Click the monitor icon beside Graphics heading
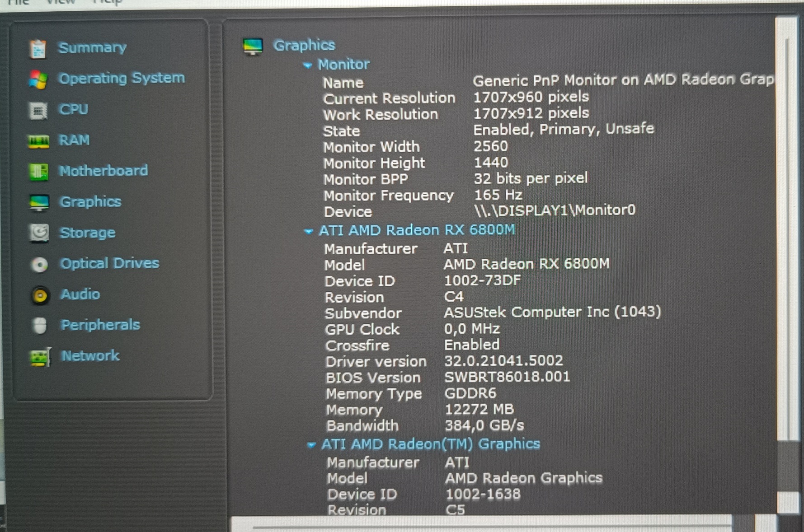804x532 pixels. pos(253,47)
